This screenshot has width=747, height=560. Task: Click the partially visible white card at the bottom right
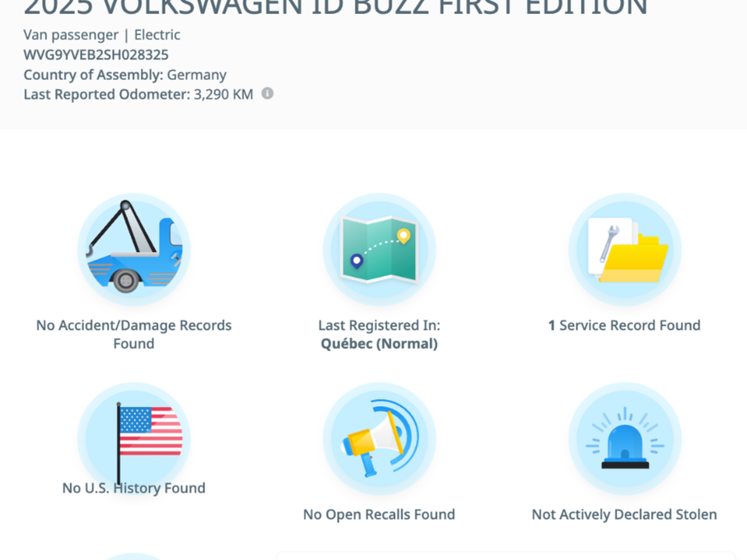point(505,556)
